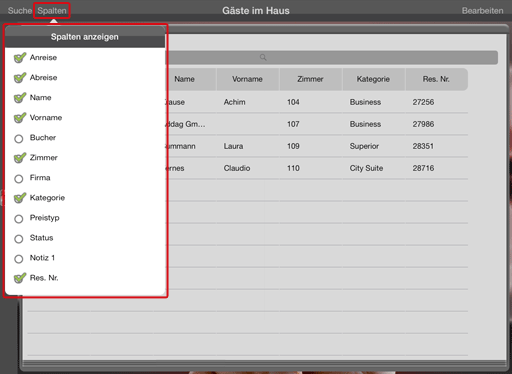512x374 pixels.
Task: Click the search magnifier icon
Action: click(263, 57)
